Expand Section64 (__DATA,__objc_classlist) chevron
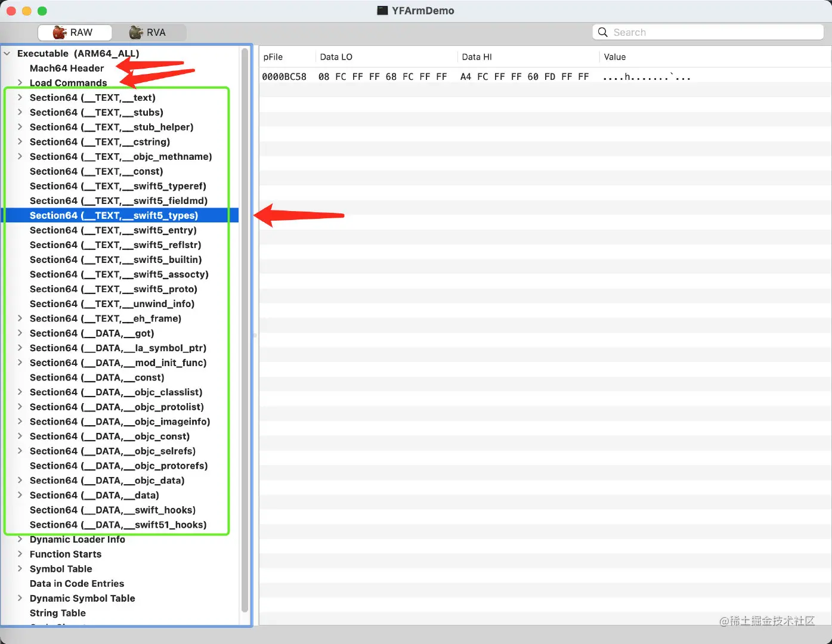This screenshot has width=832, height=644. pyautogui.click(x=20, y=392)
